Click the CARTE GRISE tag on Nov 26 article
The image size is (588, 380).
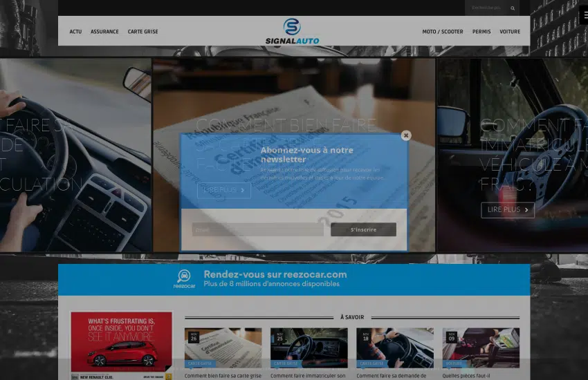[200, 363]
